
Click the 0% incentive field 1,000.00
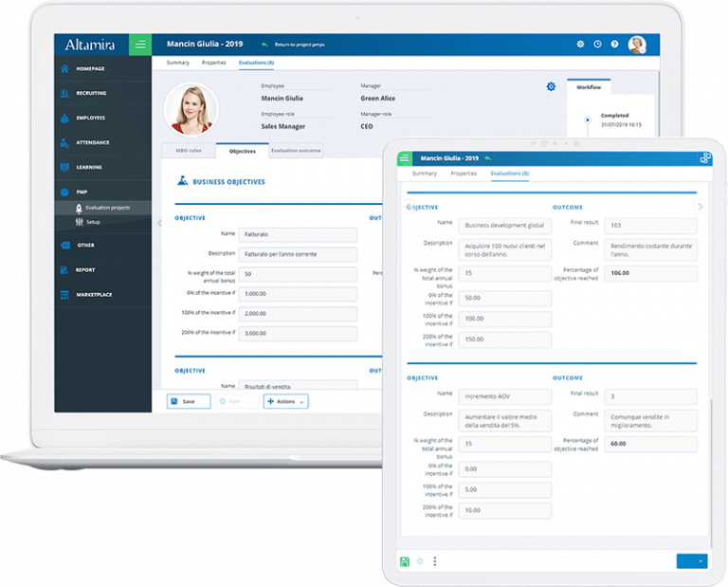(x=298, y=294)
